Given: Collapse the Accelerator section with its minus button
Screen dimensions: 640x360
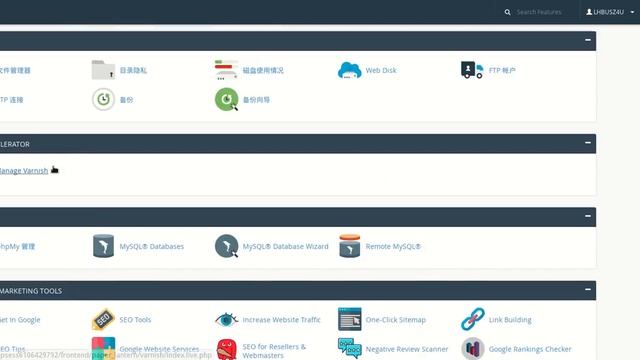Looking at the screenshot, I should pos(588,143).
